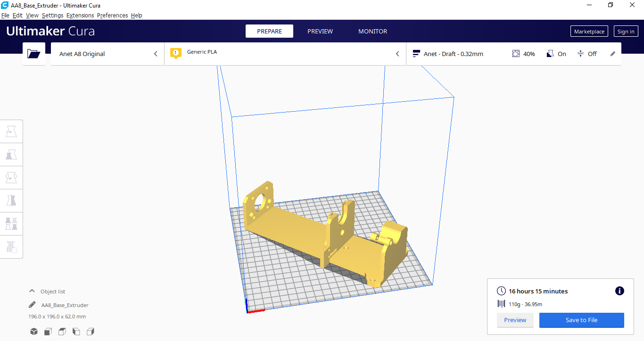Open the File menu
Viewport: 644px width, 341px height.
[5, 15]
